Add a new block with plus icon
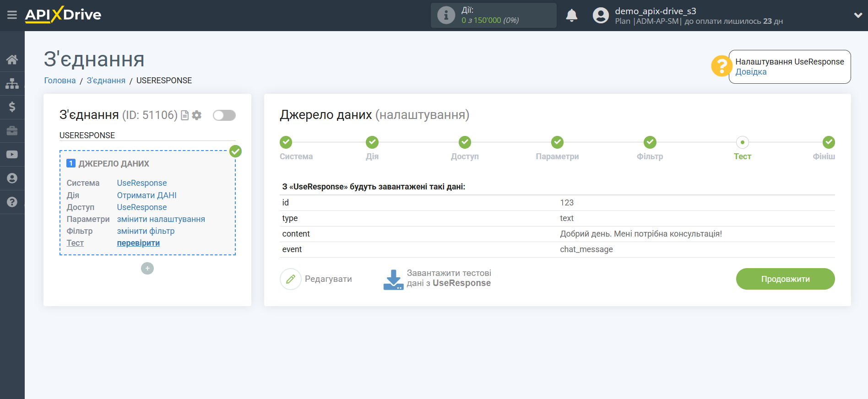The height and width of the screenshot is (399, 868). (147, 268)
